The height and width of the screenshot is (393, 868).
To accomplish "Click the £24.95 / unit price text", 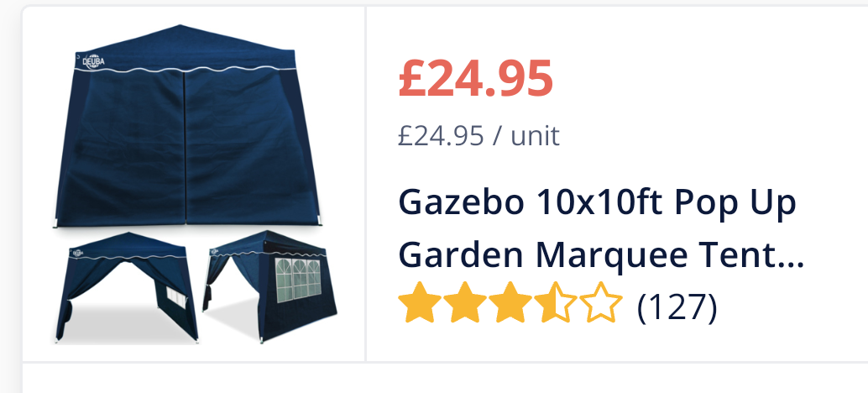I will 478,135.
